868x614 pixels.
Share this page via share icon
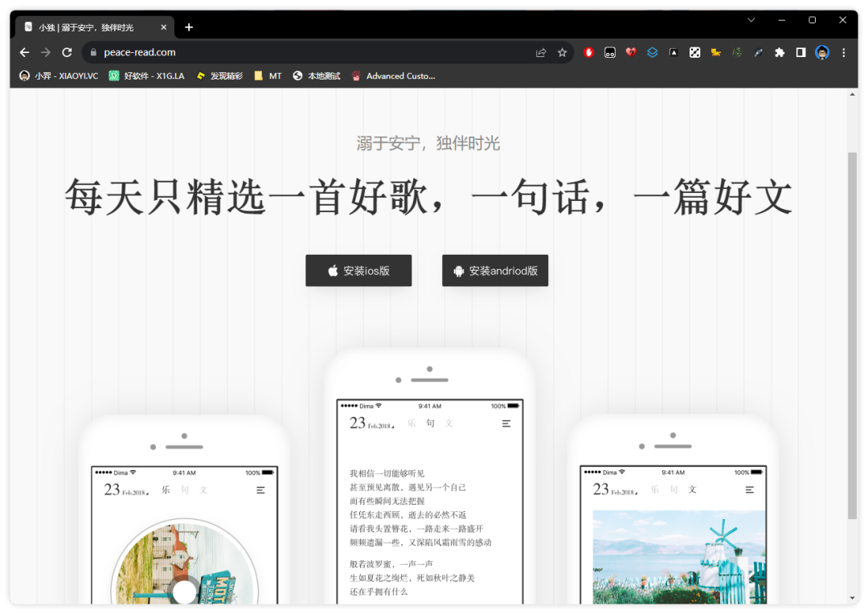click(541, 52)
